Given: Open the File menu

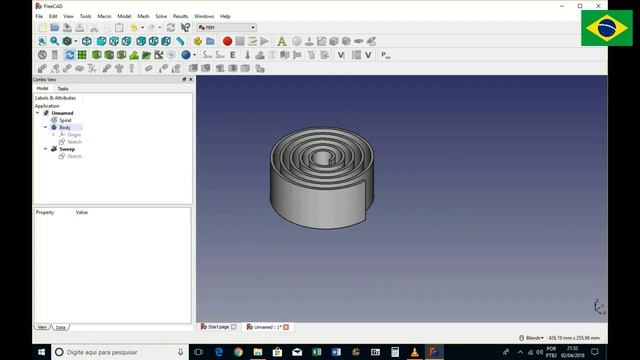Looking at the screenshot, I should point(39,16).
